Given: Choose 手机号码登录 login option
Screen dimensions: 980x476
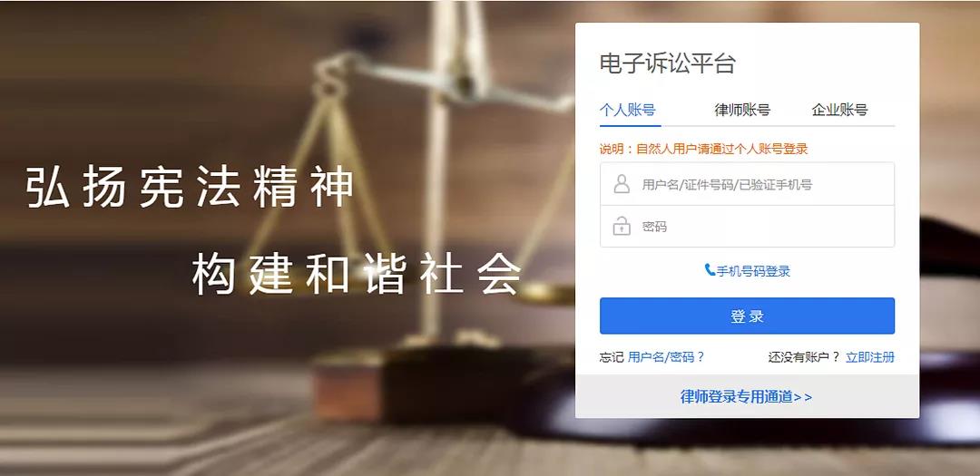Looking at the screenshot, I should (x=753, y=271).
